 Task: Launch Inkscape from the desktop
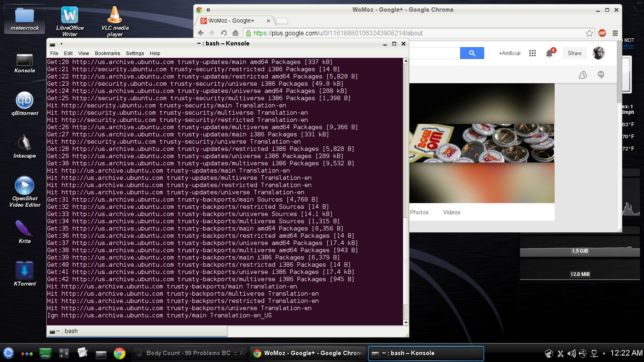coord(25,146)
